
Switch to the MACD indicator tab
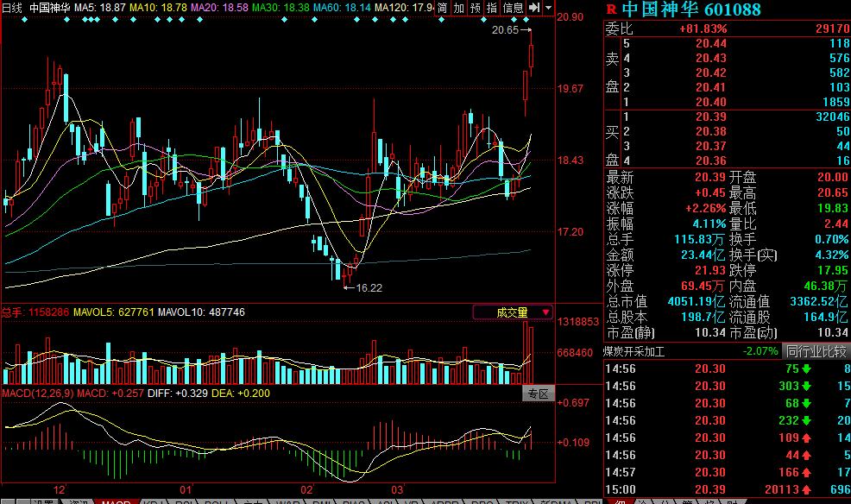117,501
